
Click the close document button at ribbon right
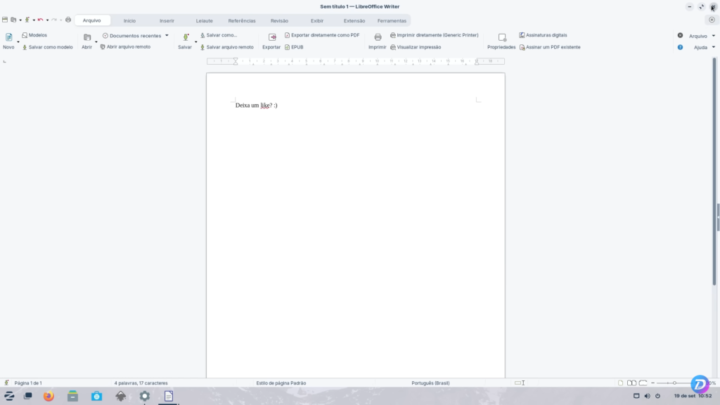click(x=712, y=20)
